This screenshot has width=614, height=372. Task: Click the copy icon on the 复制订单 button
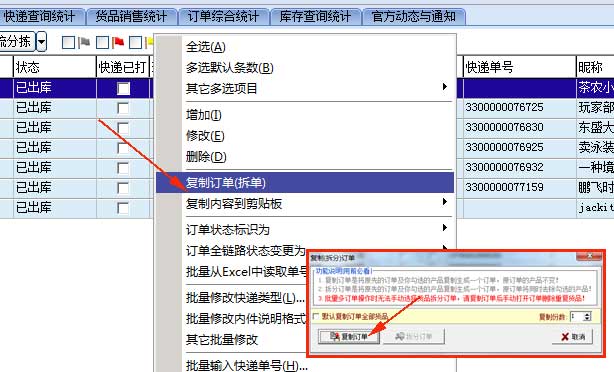335,336
